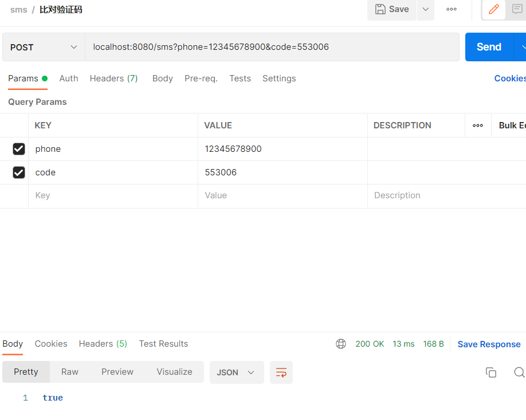
Task: Select the Visualize view
Action: [174, 372]
